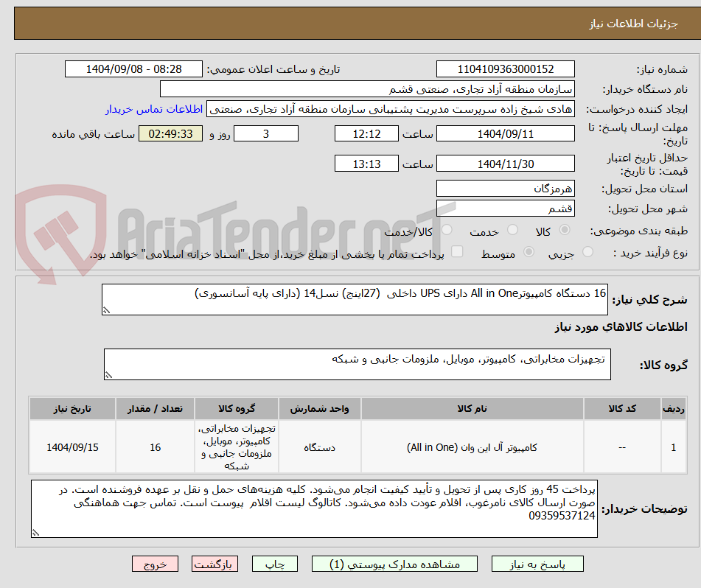
Task: Click resize handle of توضیحات خریدار textarea
Action: click(36, 533)
